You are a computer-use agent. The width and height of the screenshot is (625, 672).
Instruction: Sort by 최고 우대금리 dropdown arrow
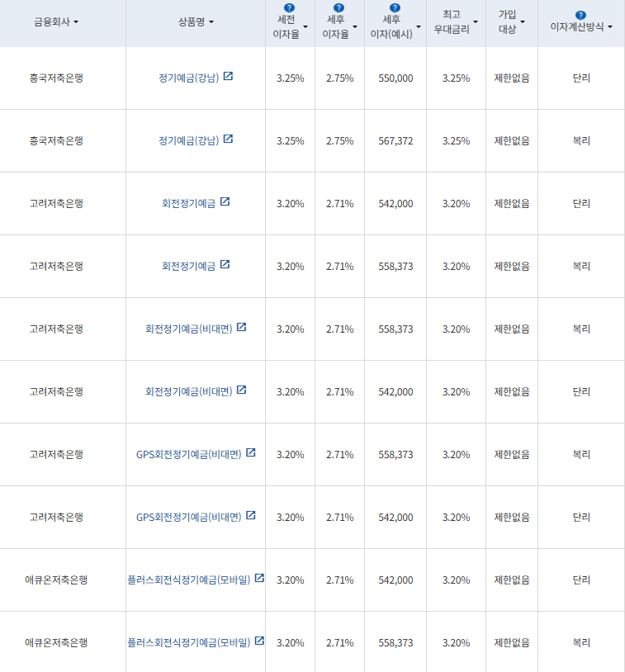pyautogui.click(x=476, y=21)
